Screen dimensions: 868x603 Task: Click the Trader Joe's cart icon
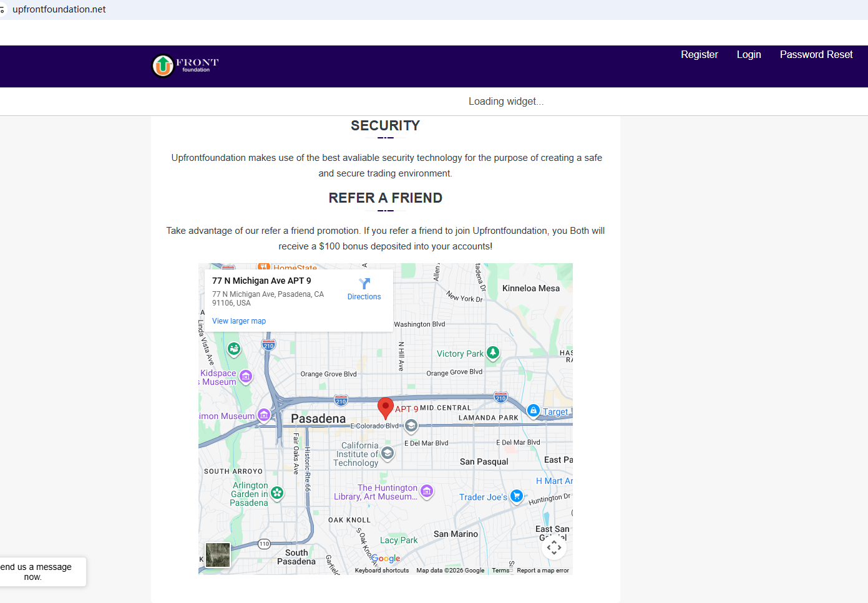click(x=516, y=496)
